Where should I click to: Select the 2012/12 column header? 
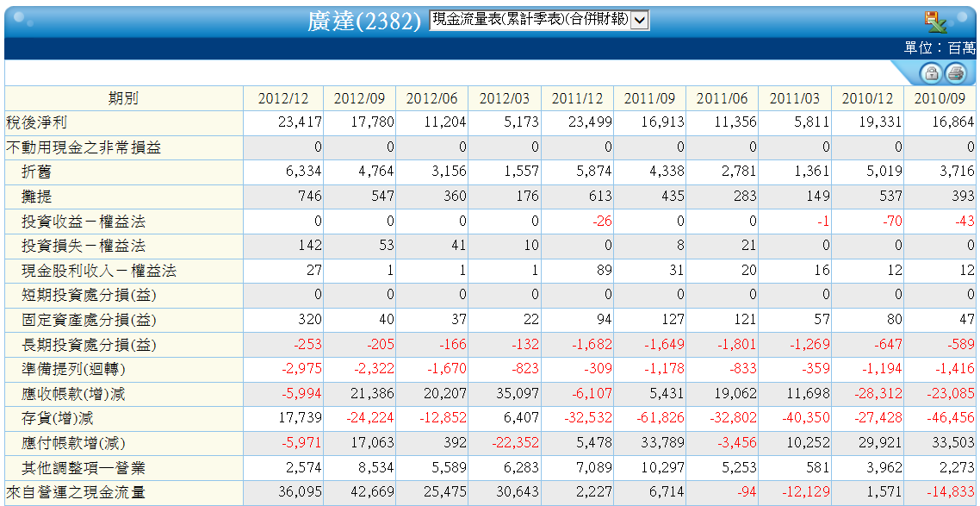click(282, 98)
